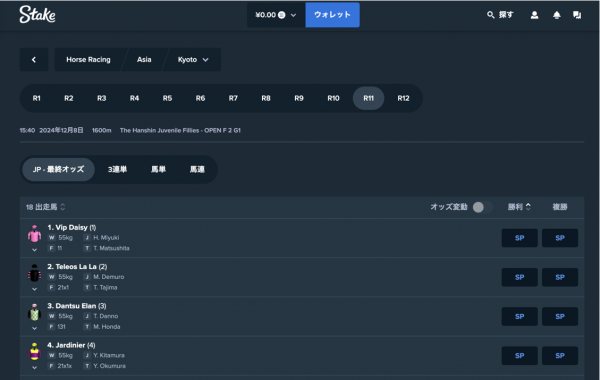Click jockey name Y. Kitamura
600x380 pixels.
pos(109,356)
